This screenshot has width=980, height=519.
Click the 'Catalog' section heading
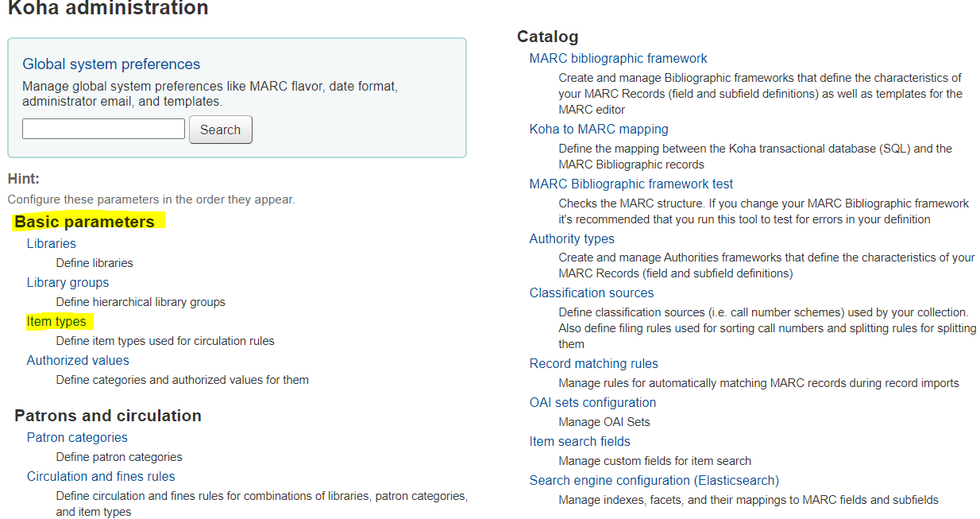click(x=548, y=36)
